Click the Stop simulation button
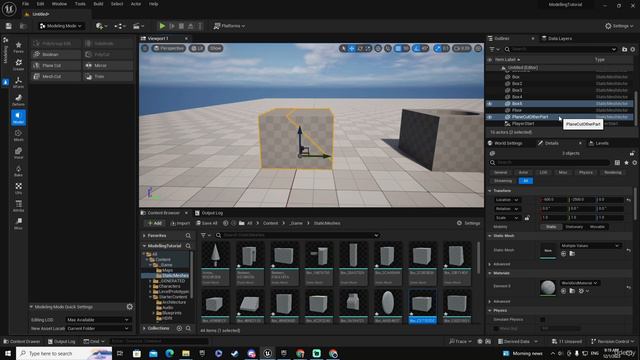Viewport: 640px width, 360px height. 181,26
